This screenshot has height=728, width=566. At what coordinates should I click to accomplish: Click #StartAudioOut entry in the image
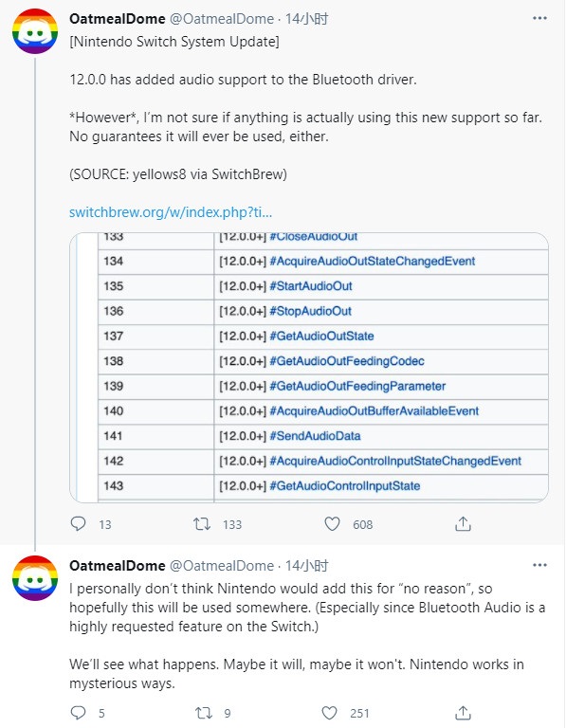pyautogui.click(x=311, y=286)
